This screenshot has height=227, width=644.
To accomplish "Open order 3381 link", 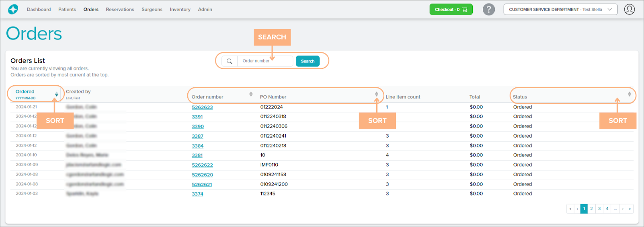I will (x=197, y=155).
